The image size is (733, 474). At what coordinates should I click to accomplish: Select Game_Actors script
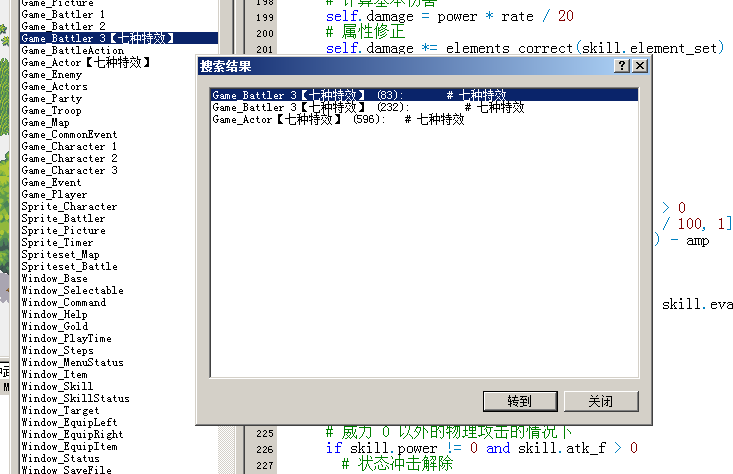(x=54, y=86)
